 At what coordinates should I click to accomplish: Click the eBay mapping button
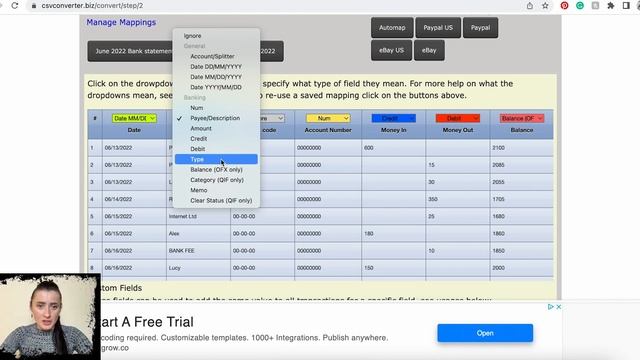coord(429,51)
